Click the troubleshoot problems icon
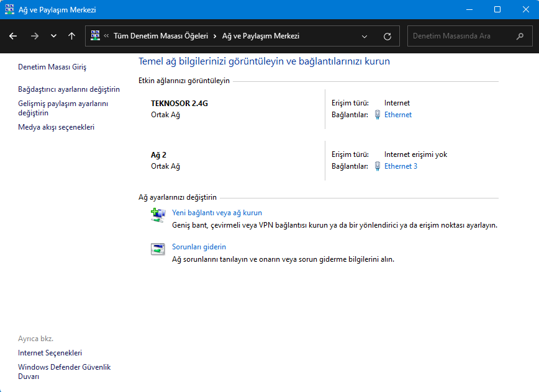 [x=158, y=249]
